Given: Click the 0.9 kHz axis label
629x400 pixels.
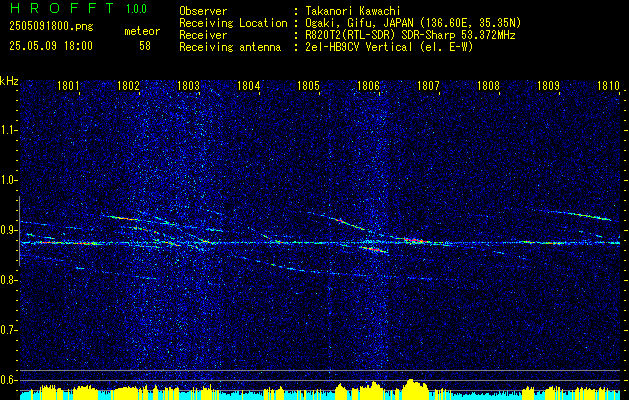Looking at the screenshot, I should tap(8, 230).
